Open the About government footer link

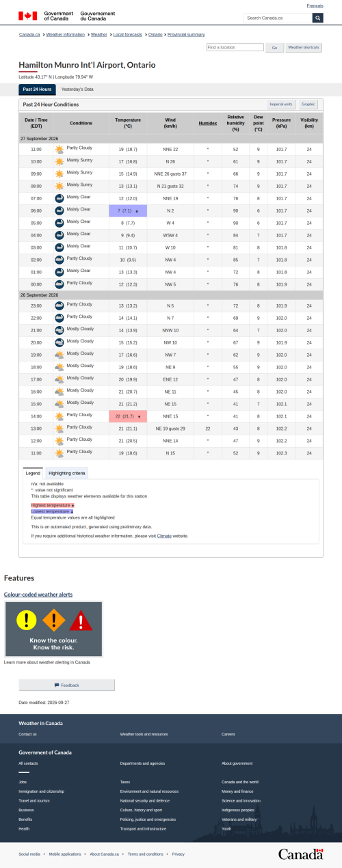[x=237, y=763]
